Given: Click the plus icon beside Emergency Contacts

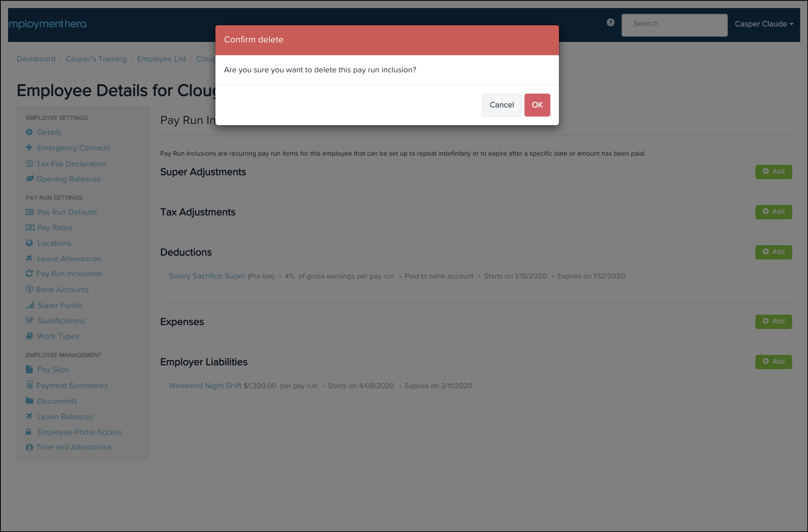Looking at the screenshot, I should [29, 148].
